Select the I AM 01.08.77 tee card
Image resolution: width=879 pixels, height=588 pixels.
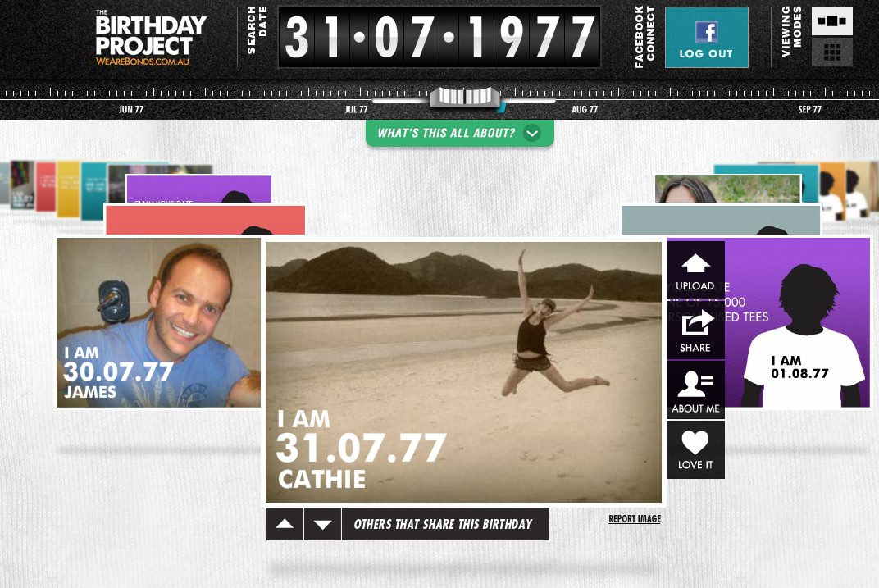click(x=798, y=322)
